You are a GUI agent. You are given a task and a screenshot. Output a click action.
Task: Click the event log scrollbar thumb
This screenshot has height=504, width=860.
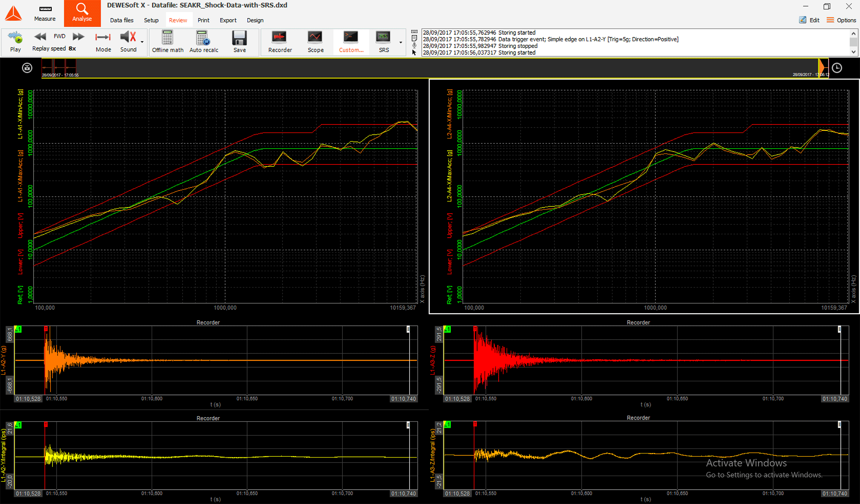pyautogui.click(x=854, y=43)
